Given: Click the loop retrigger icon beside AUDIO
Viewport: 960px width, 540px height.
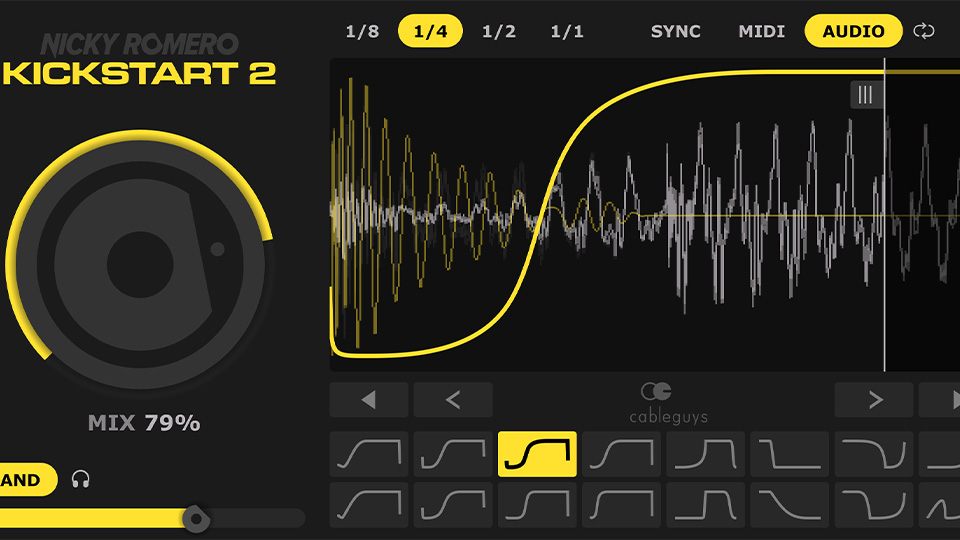Looking at the screenshot, I should coord(924,31).
